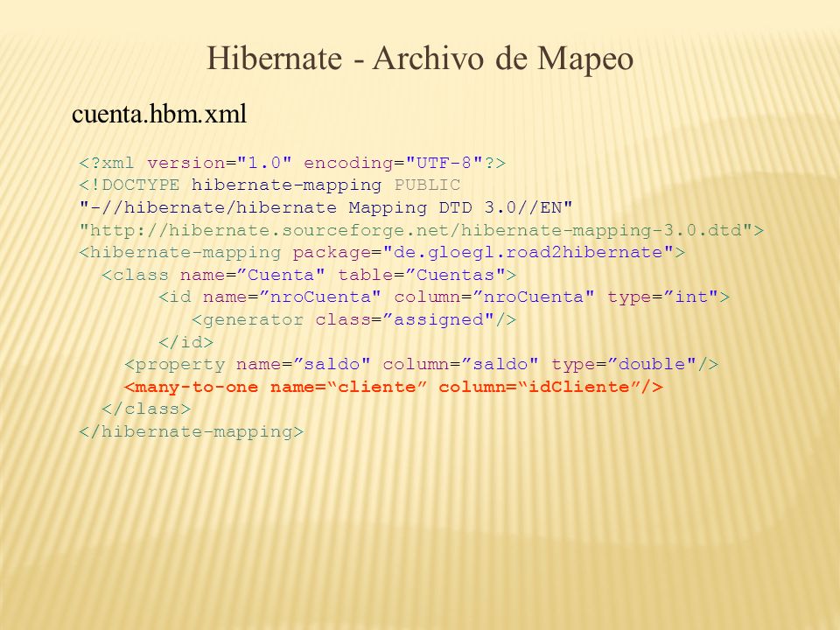840x630 pixels.
Task: Select the "-//hibernate/hibernate Mapping DTD 3.0//EN" line
Action: click(325, 208)
